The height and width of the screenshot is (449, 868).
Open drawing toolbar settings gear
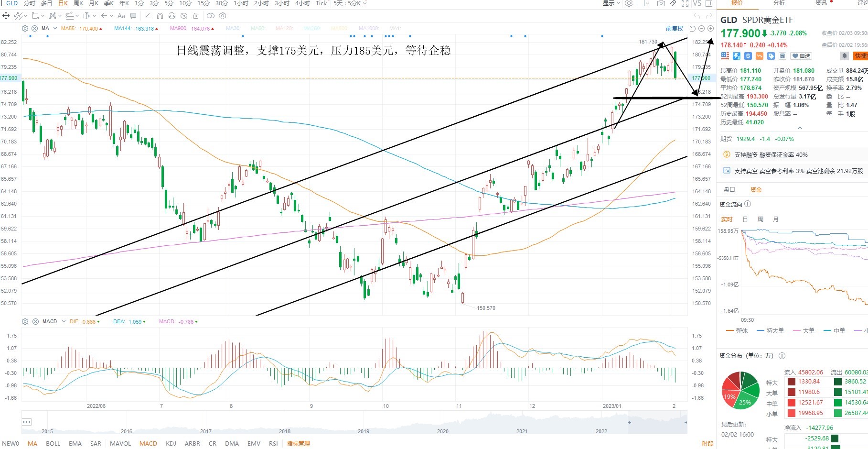coord(223,16)
